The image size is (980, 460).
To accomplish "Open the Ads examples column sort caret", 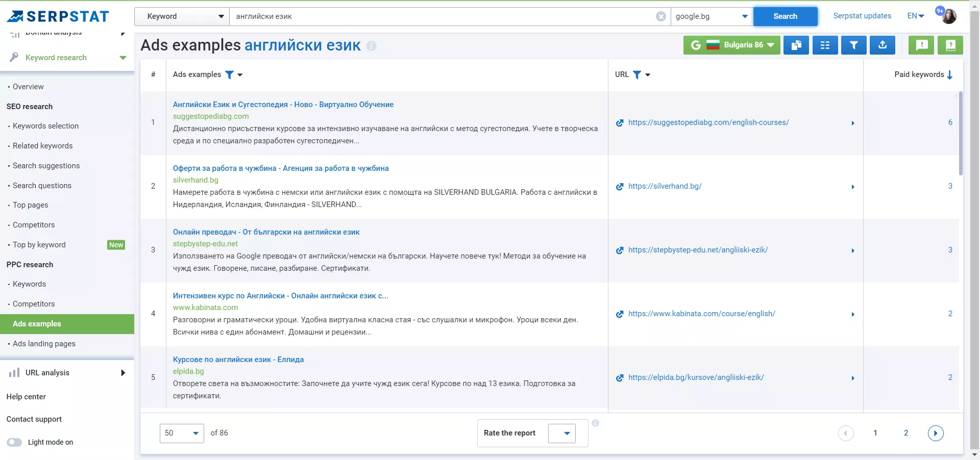I will coord(240,75).
